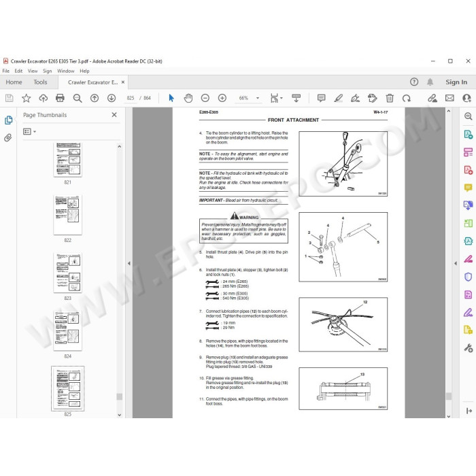The width and height of the screenshot is (476, 476).
Task: Click the Delete trash can icon
Action: [390, 98]
